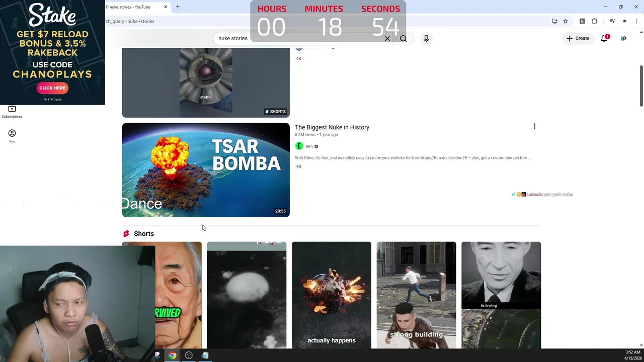This screenshot has width=644, height=362.
Task: Open the Tsar Bomba video thumbnail
Action: point(206,170)
